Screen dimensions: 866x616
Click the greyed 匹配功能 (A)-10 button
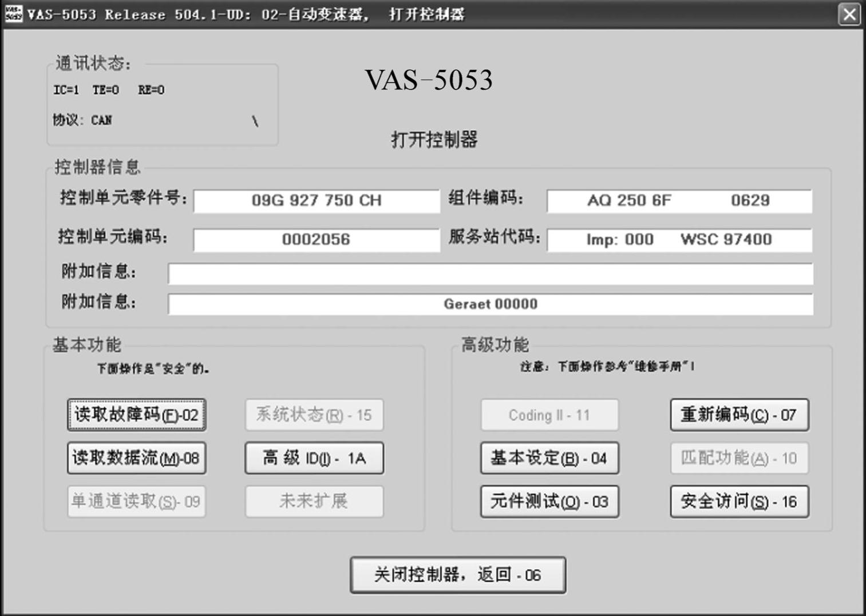[x=739, y=458]
